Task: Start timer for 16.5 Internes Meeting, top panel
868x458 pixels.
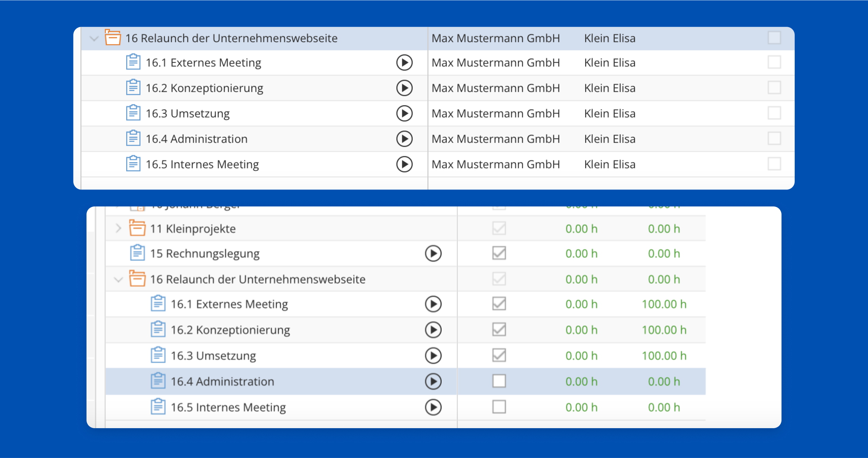Action: pos(404,164)
